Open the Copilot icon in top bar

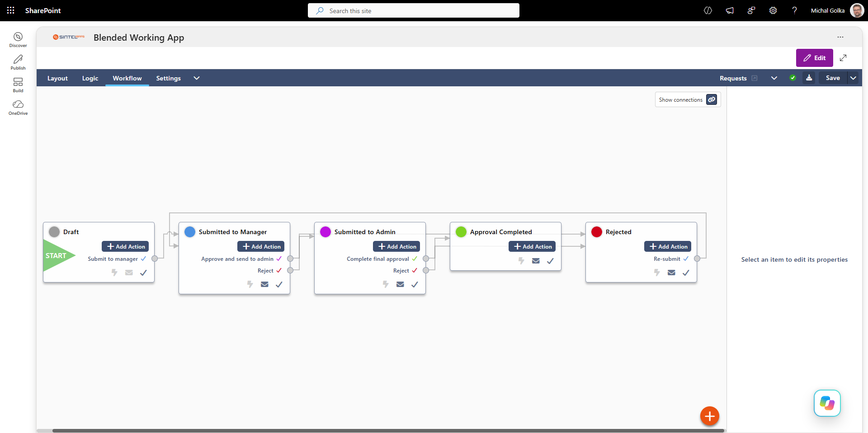click(x=708, y=10)
